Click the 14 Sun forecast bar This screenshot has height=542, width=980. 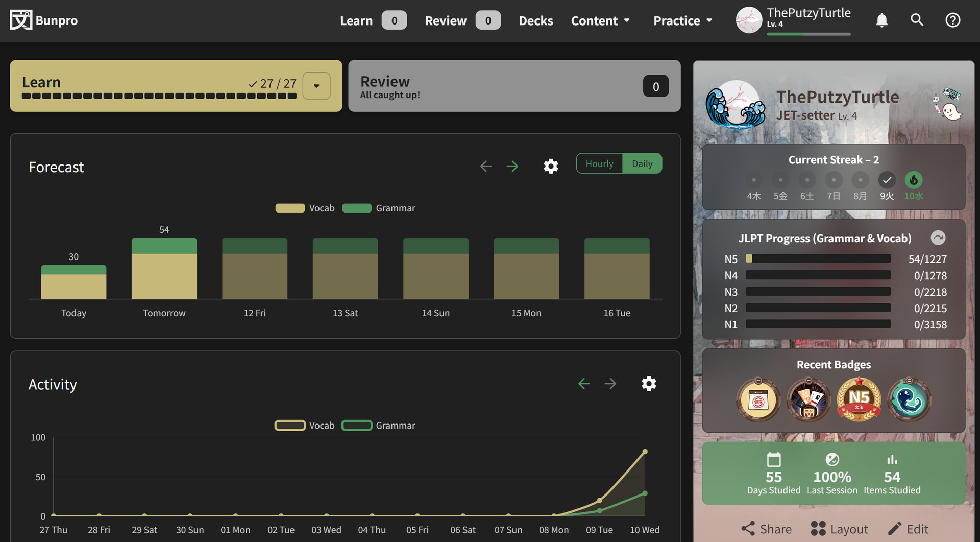[436, 269]
